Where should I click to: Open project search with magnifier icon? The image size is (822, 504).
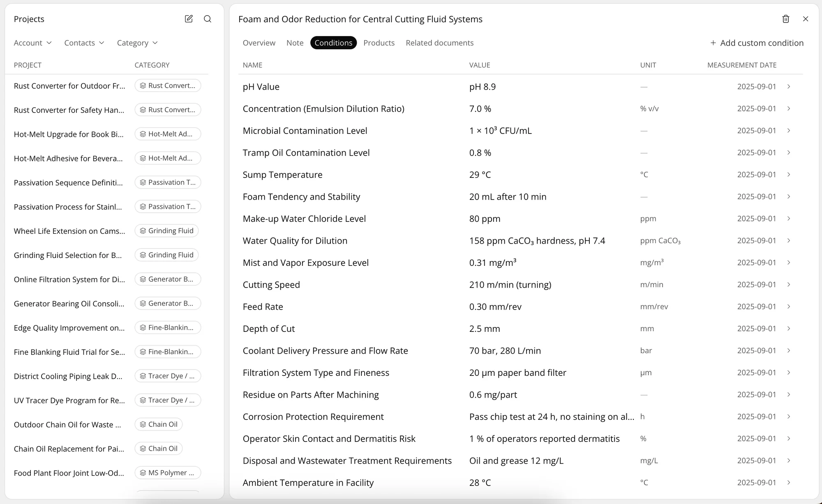click(x=208, y=19)
